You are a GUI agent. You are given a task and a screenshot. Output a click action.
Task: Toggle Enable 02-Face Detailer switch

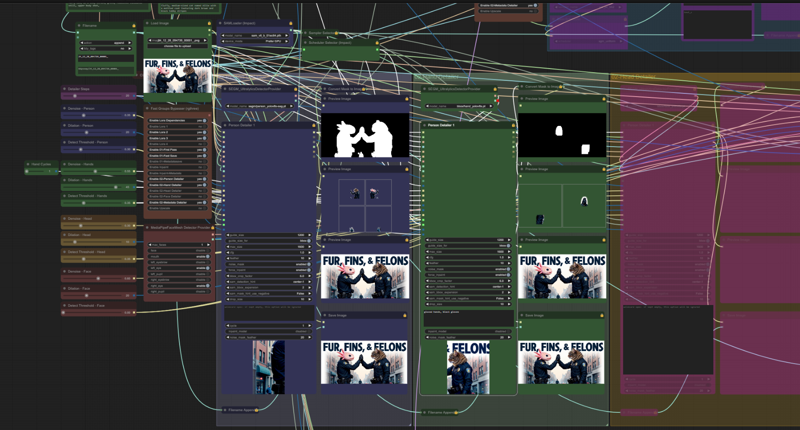pyautogui.click(x=177, y=196)
